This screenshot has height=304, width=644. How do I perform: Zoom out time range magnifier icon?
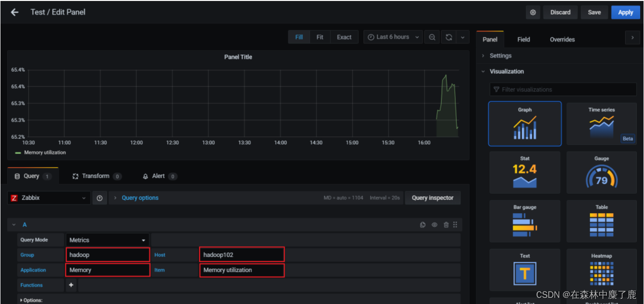(432, 37)
